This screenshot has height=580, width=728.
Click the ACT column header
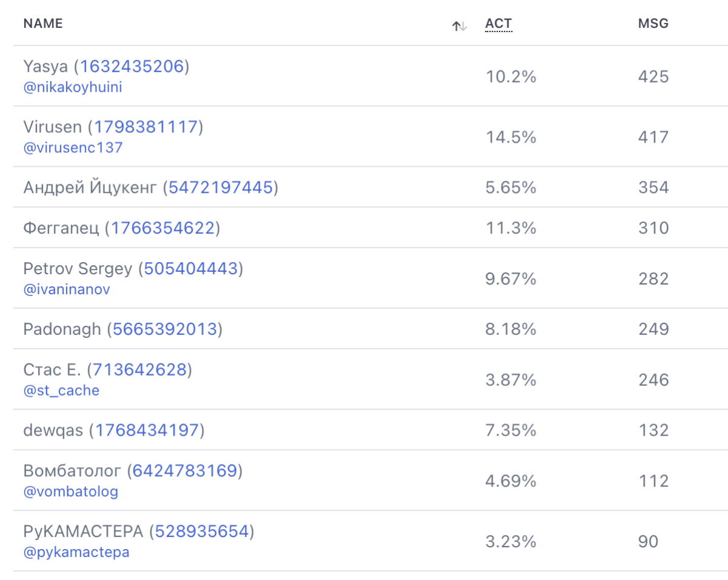499,24
